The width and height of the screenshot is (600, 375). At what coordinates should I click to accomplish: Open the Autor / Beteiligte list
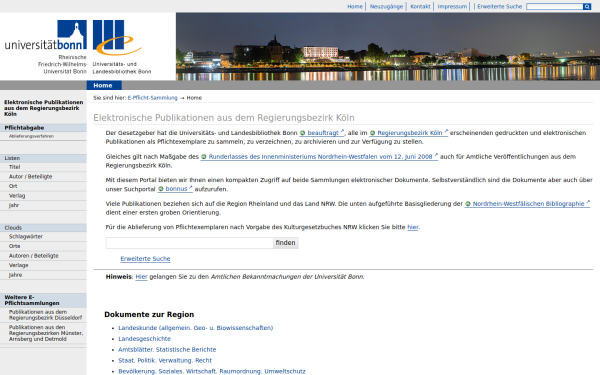31,176
